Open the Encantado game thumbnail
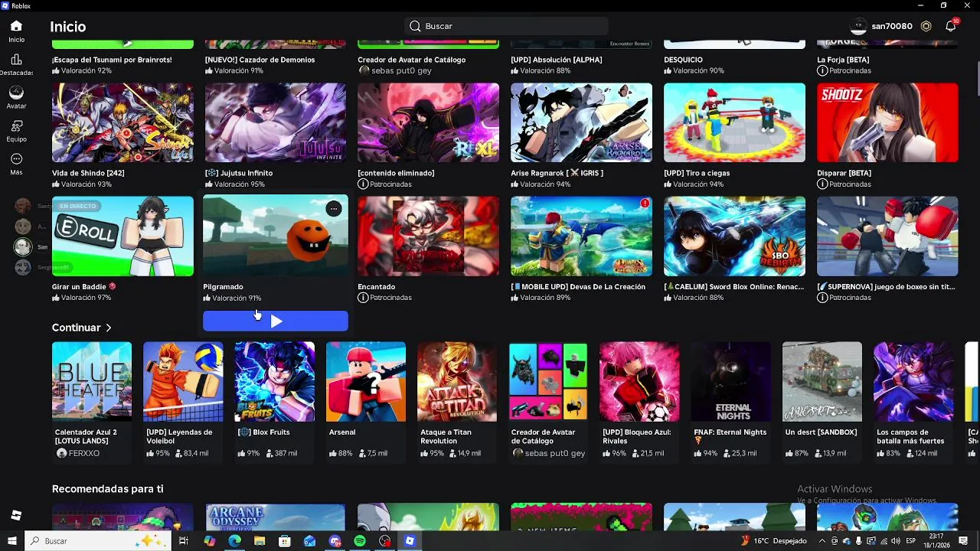This screenshot has width=980, height=551. coord(428,236)
